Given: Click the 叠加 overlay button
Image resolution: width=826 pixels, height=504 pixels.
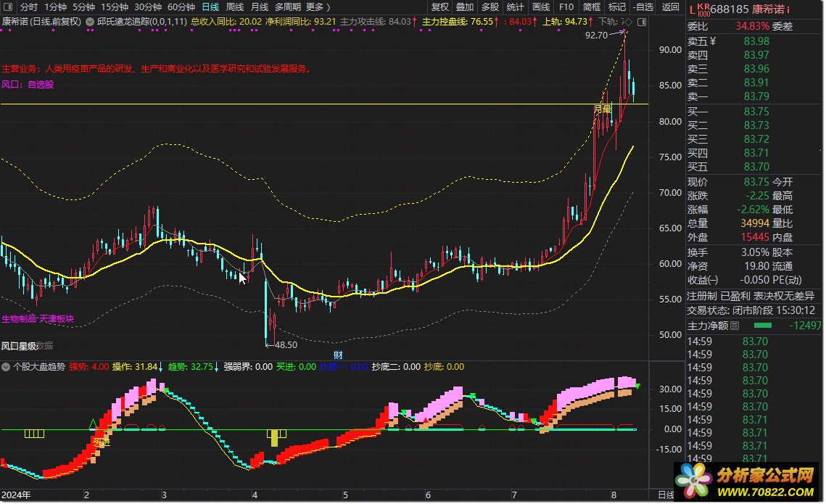Looking at the screenshot, I should click(x=465, y=7).
